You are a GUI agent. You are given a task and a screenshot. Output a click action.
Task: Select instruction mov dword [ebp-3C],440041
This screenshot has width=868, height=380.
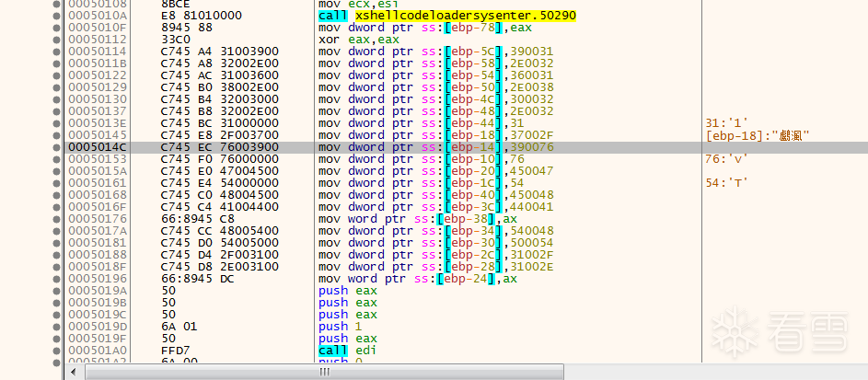point(436,207)
